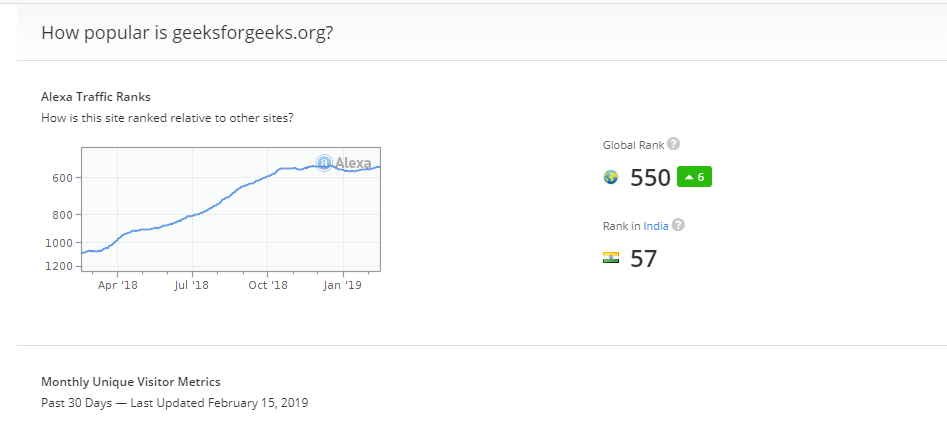Screen dimensions: 947x424
Task: Click the globe icon next to 550
Action: pos(611,178)
